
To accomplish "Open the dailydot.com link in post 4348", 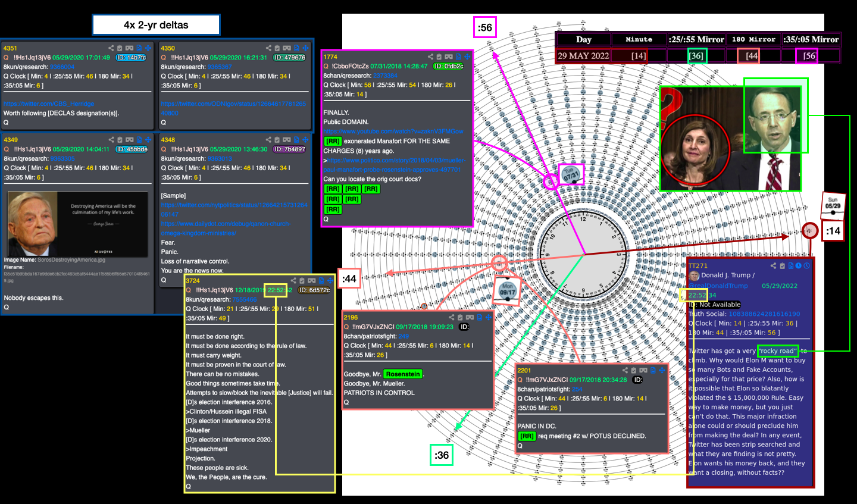I will (x=226, y=228).
